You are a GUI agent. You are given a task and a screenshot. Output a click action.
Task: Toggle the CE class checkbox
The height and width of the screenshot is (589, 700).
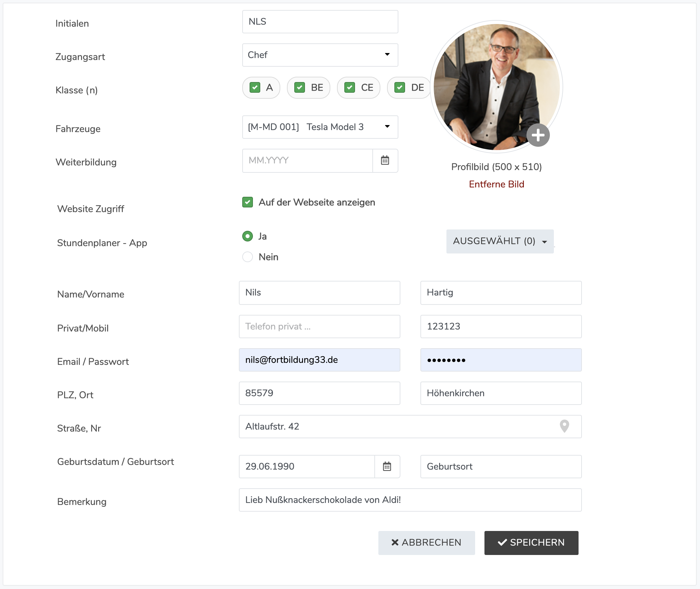click(350, 87)
